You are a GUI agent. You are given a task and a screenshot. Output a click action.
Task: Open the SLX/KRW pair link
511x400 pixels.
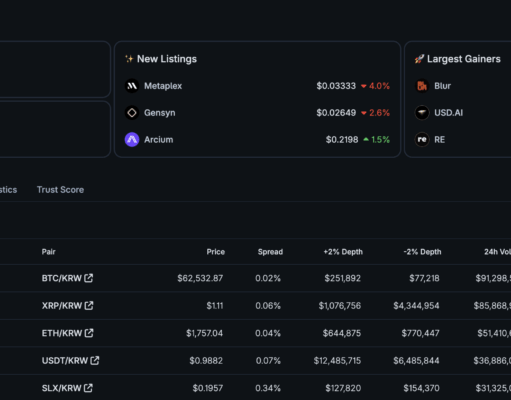(x=61, y=388)
